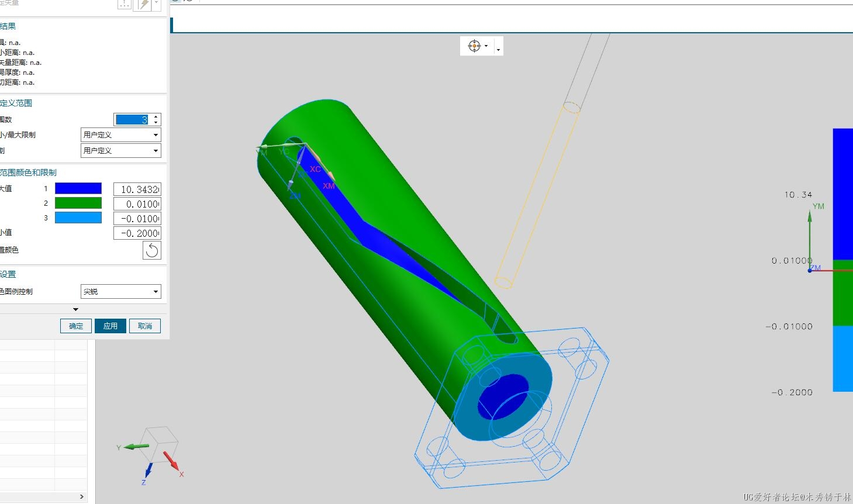Expand more dialog options arrow at bottom
Image resolution: width=853 pixels, height=504 pixels.
click(x=75, y=309)
